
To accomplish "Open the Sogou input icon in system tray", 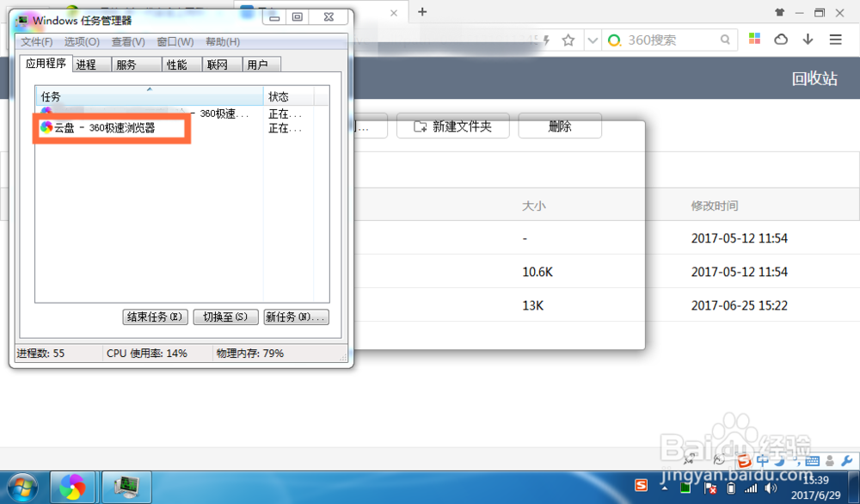I will pyautogui.click(x=641, y=485).
